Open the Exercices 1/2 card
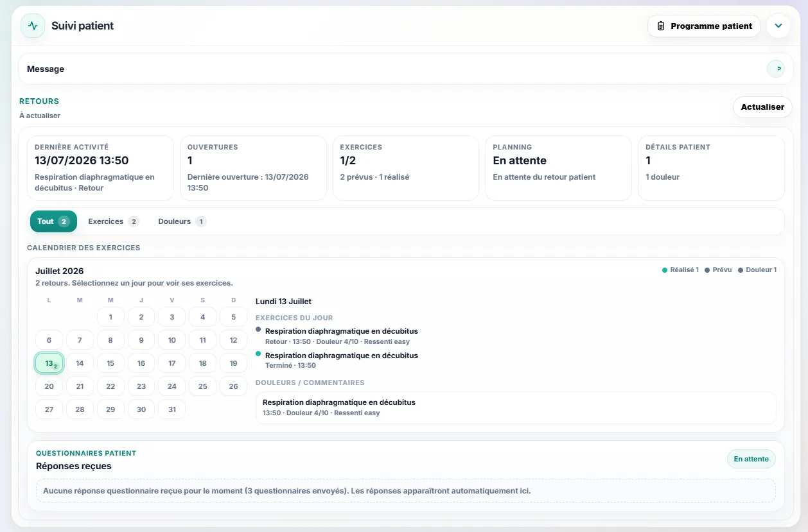 pos(405,168)
